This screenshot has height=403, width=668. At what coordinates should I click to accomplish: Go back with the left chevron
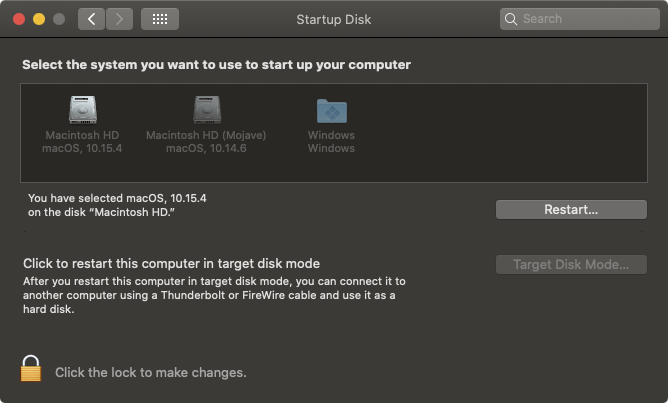click(x=91, y=19)
